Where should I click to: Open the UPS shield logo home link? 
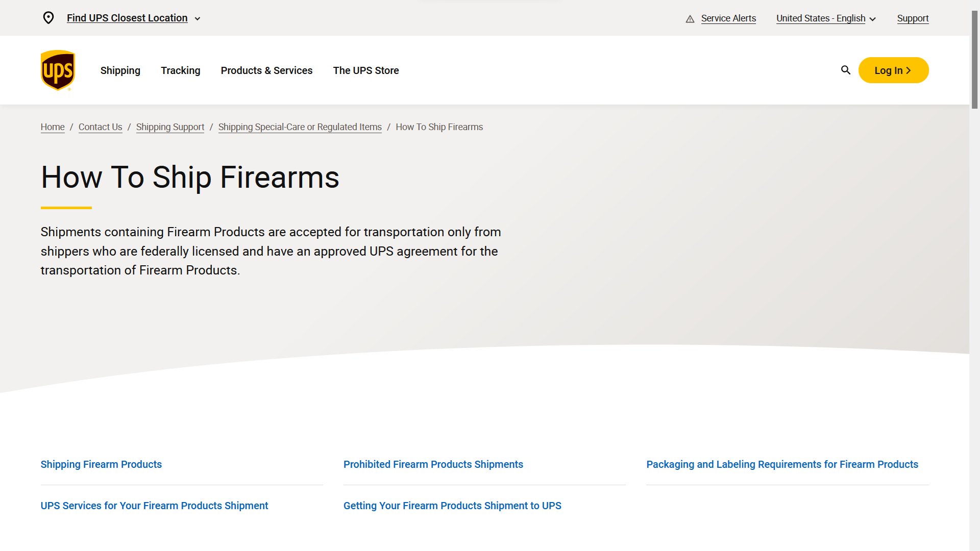[58, 70]
